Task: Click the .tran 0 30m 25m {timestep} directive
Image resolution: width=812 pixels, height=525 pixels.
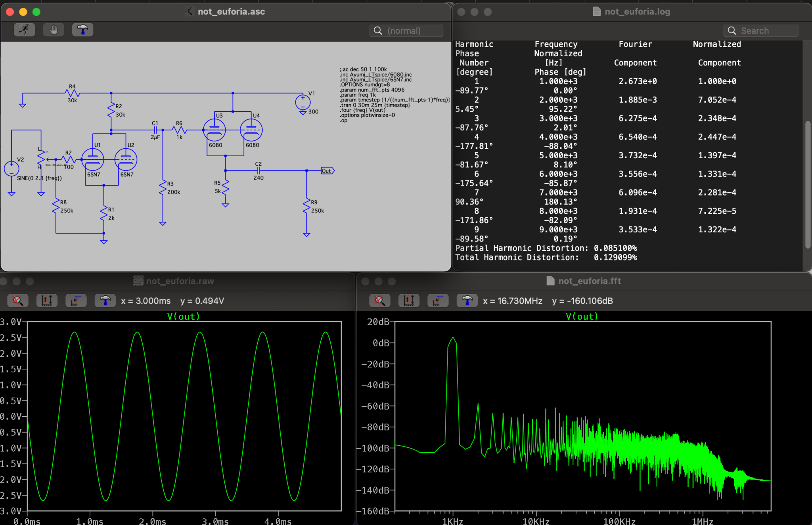Action: click(375, 105)
